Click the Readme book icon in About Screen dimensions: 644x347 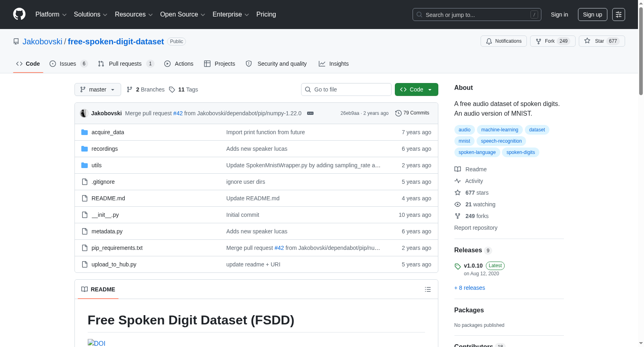pos(458,169)
